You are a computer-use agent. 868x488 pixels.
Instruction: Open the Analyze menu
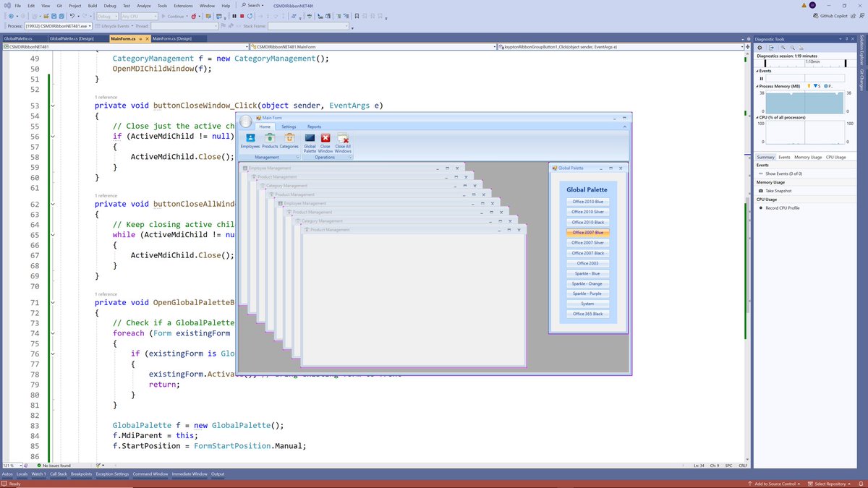(x=144, y=6)
